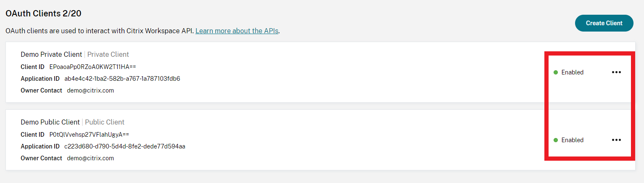Click the gray Private Client type label
The width and height of the screenshot is (644, 183).
point(108,54)
